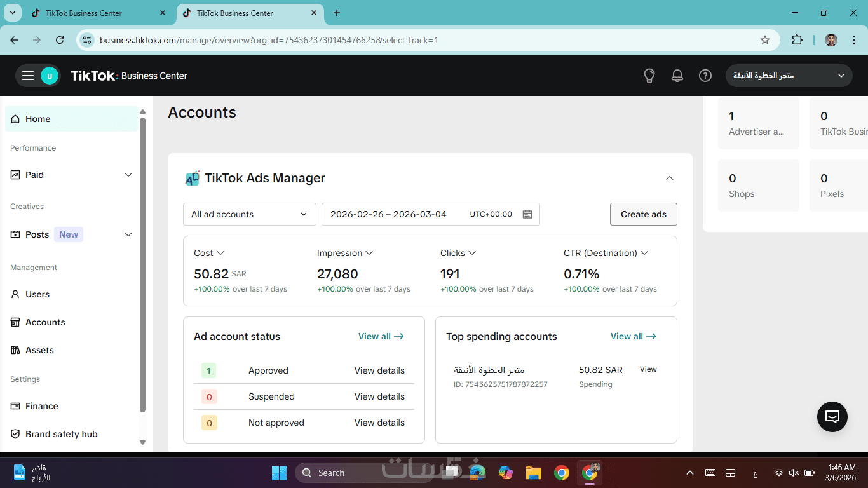
Task: Bookmark this page with the star icon
Action: 765,40
